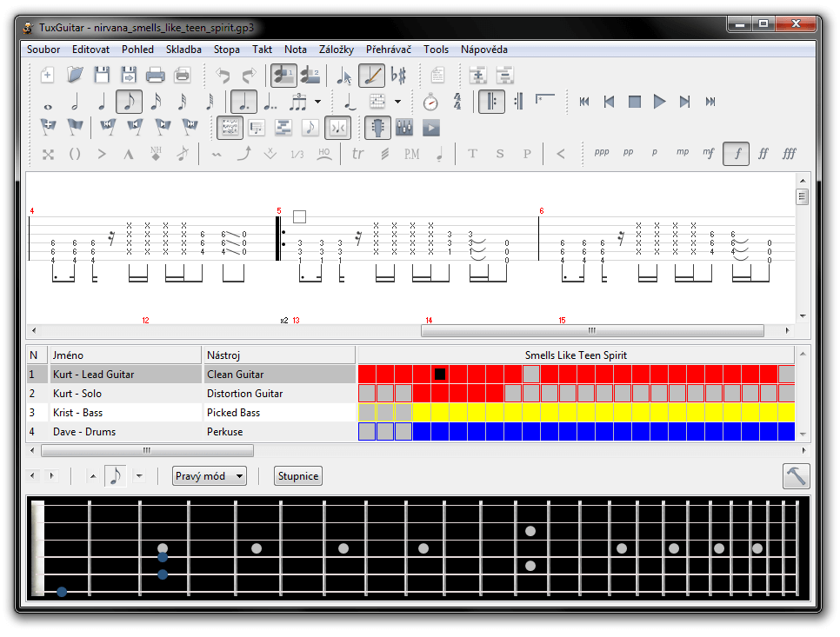Select voice 1 in toolbar

(x=283, y=75)
